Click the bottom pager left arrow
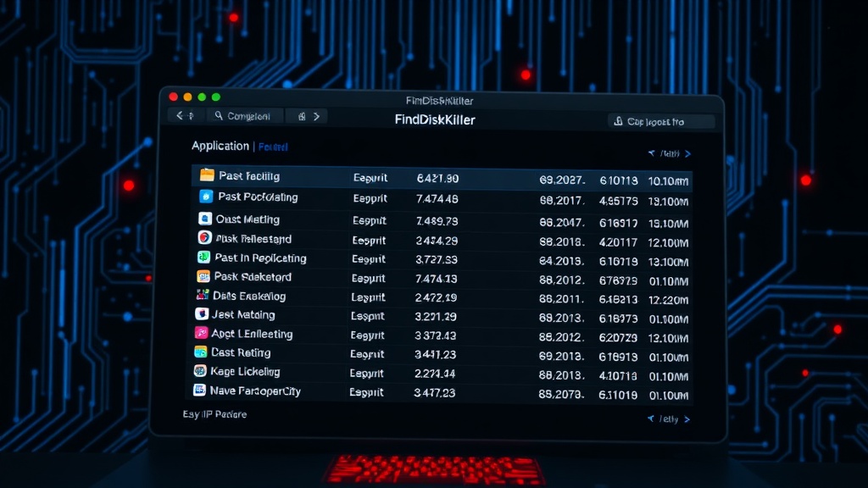 coord(651,419)
